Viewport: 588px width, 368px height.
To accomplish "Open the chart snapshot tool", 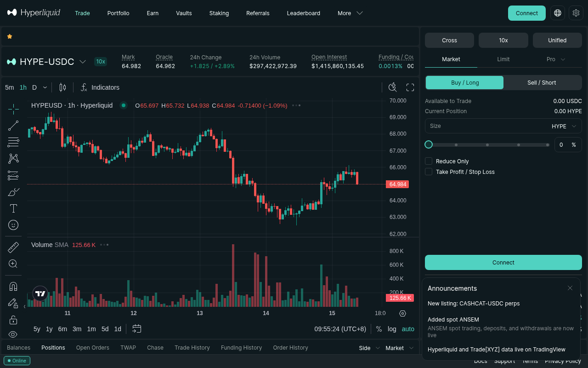I will pyautogui.click(x=392, y=87).
